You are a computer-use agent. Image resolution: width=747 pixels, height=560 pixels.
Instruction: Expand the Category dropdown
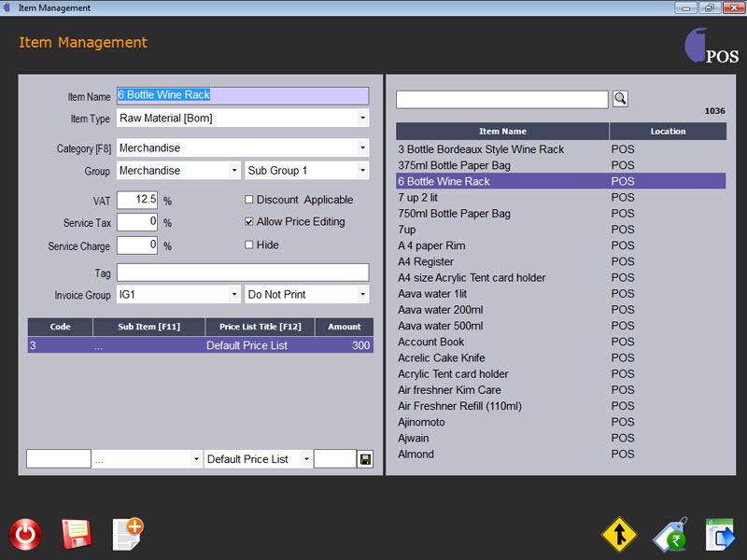[x=362, y=147]
